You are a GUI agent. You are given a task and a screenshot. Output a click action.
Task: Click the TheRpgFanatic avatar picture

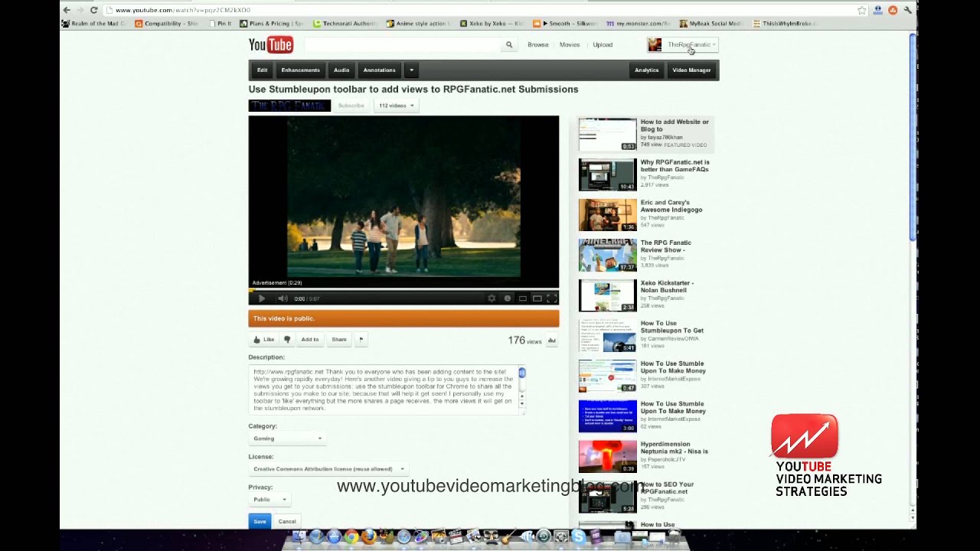click(x=655, y=45)
